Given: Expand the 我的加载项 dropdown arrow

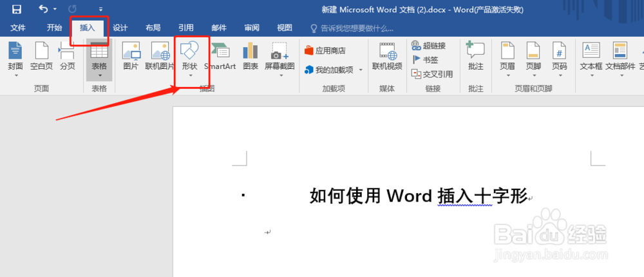Looking at the screenshot, I should [x=361, y=70].
